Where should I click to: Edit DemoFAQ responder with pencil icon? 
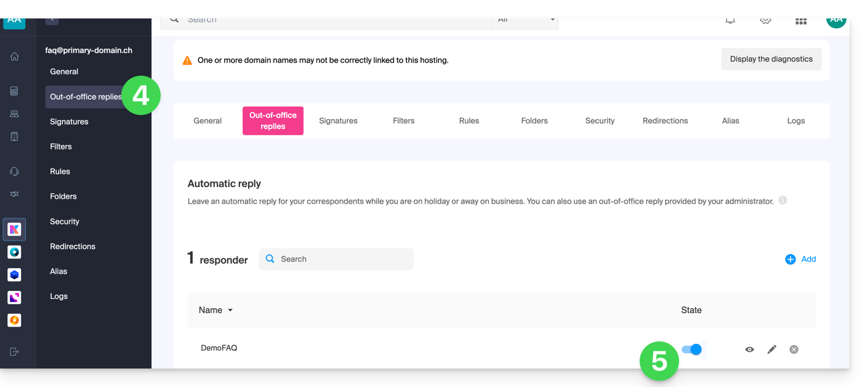tap(771, 349)
